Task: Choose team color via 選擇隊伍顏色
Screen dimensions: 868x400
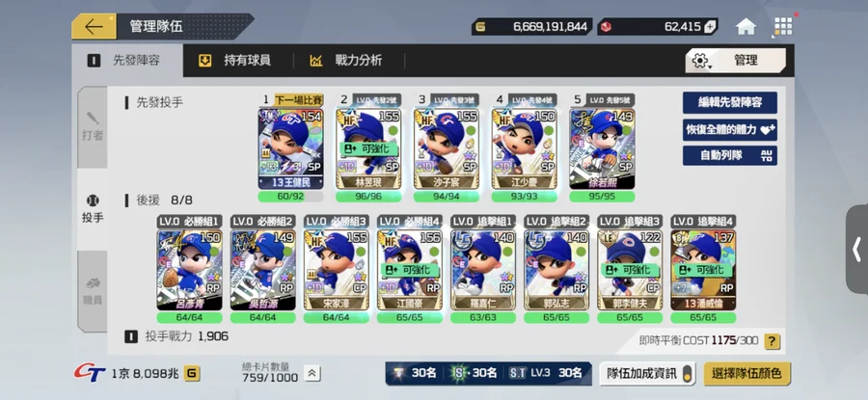Action: pos(746,373)
